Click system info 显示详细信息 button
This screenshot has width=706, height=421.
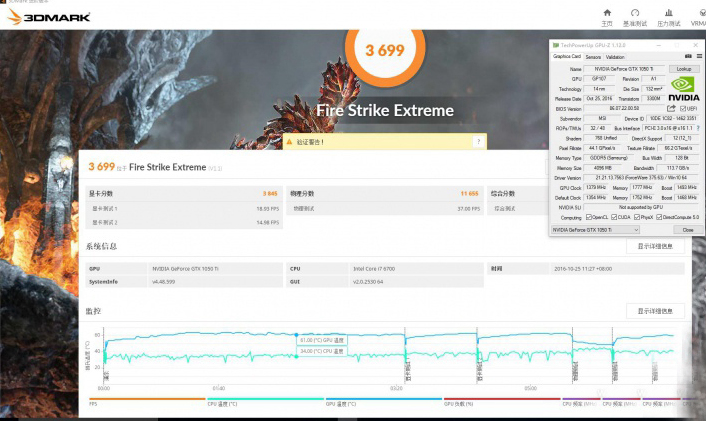pyautogui.click(x=655, y=246)
